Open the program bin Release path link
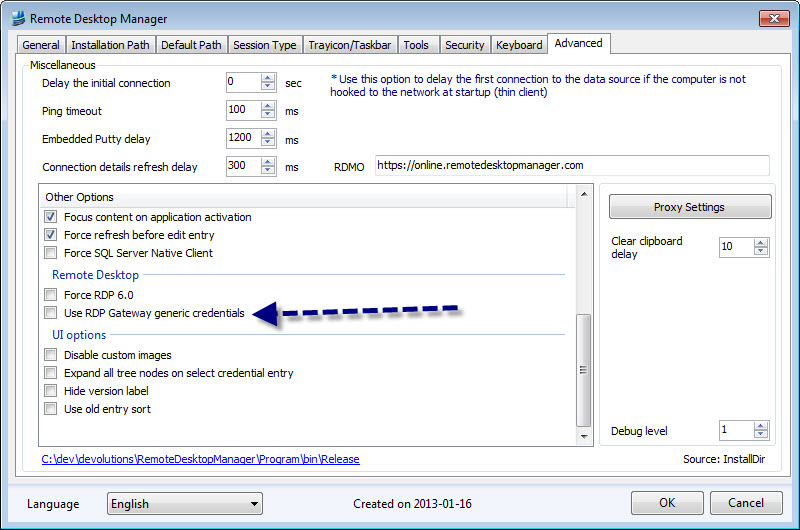This screenshot has width=800, height=530. [201, 459]
